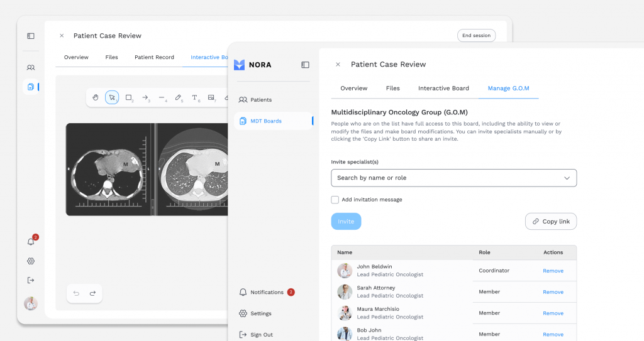
Task: Click the Name column header
Action: click(345, 252)
